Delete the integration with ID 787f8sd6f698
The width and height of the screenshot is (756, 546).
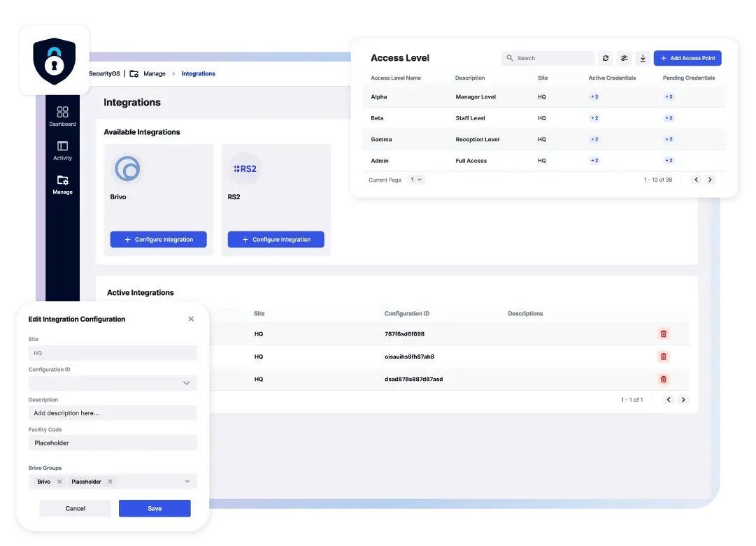663,334
